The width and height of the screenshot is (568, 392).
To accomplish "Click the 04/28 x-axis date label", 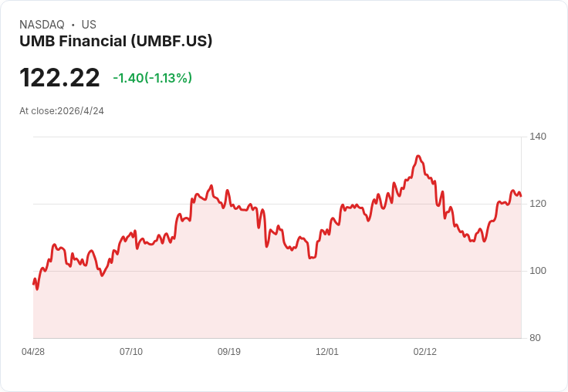I will click(x=33, y=351).
